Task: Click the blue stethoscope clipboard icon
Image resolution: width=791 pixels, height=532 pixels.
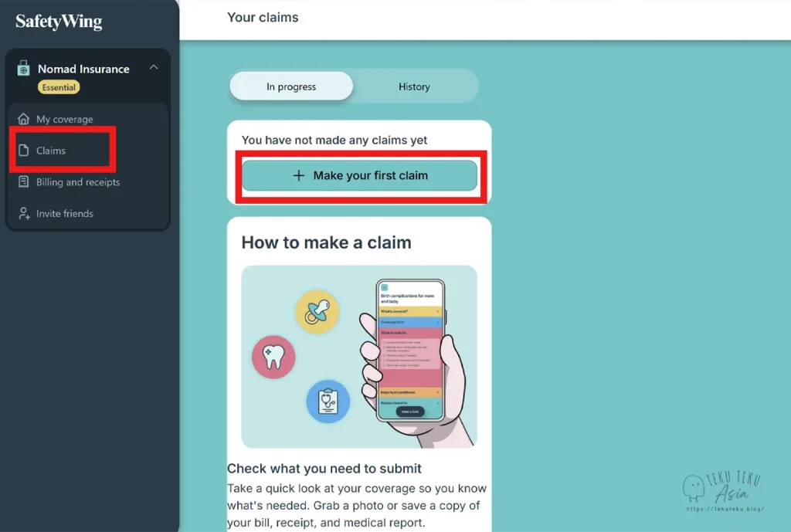Action: (x=328, y=402)
